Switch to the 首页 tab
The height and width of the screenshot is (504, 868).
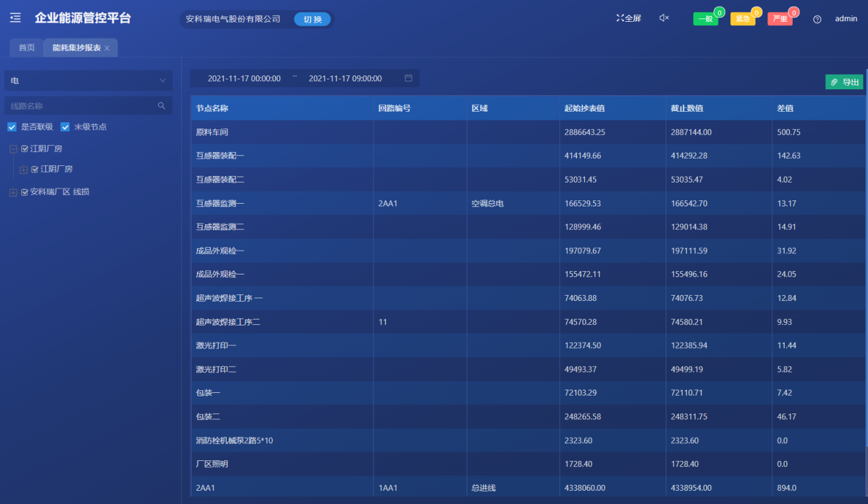tap(26, 48)
